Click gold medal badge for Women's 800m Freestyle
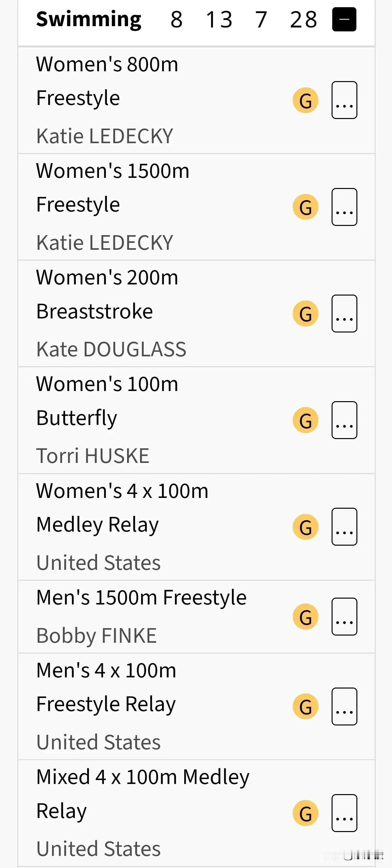 [x=305, y=100]
